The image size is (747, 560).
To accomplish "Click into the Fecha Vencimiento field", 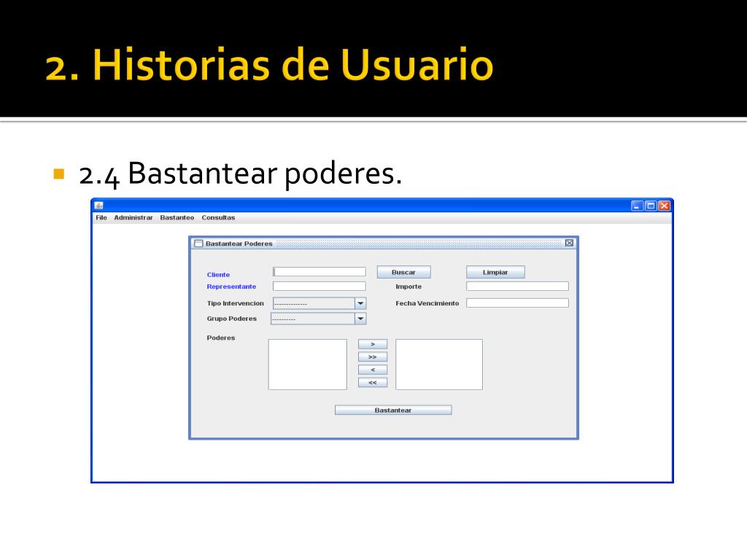I will point(517,303).
